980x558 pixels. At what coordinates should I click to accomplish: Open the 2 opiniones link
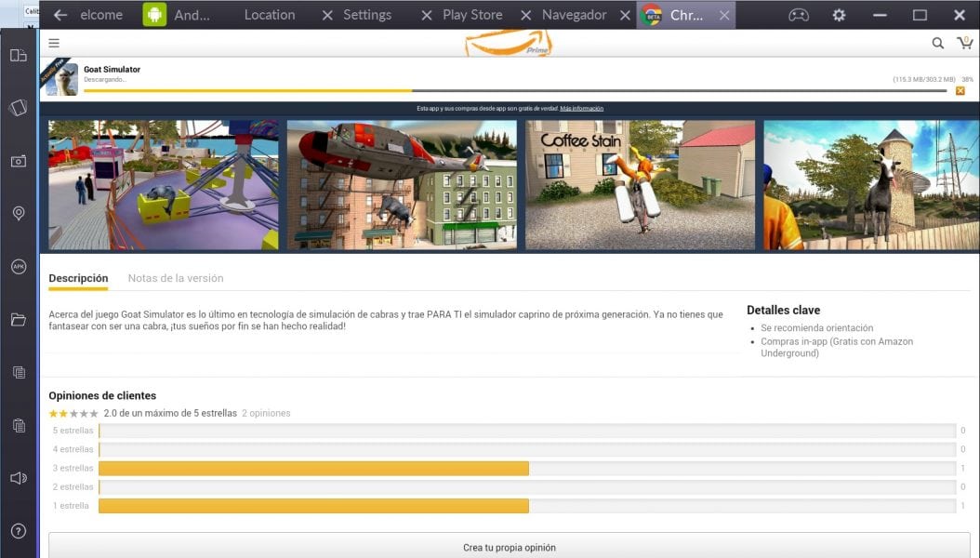[266, 413]
